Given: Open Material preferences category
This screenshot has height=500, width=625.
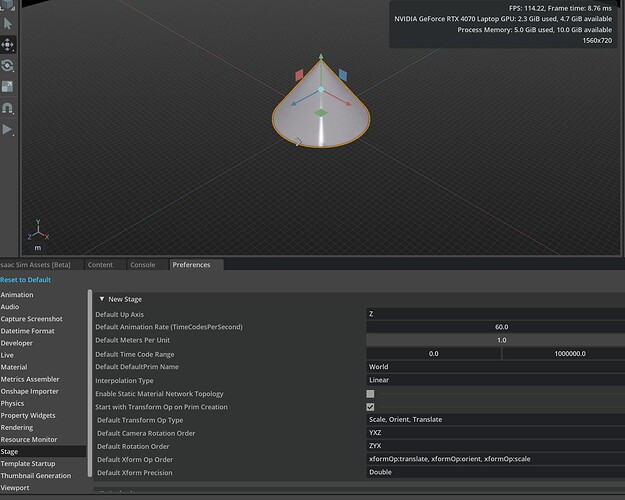Looking at the screenshot, I should 14,367.
